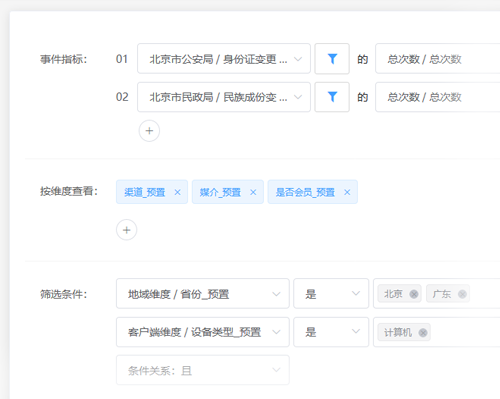
Task: Open filter for event indicator 02
Action: (x=332, y=97)
